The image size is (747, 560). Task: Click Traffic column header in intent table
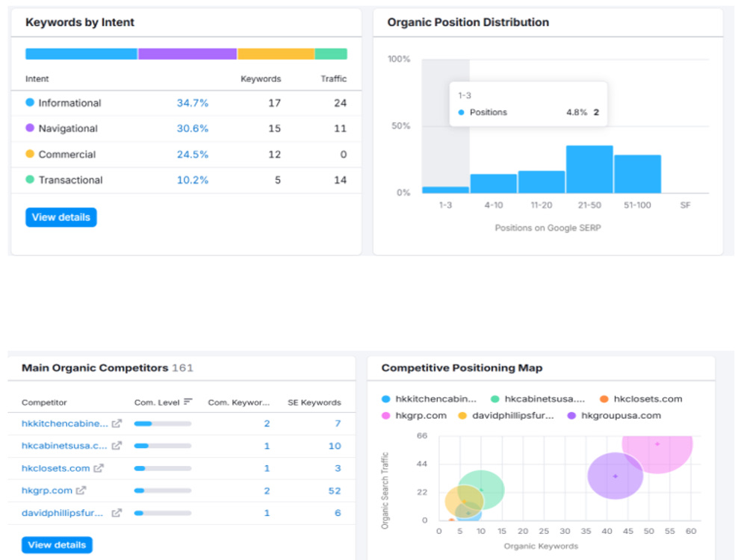pos(333,78)
